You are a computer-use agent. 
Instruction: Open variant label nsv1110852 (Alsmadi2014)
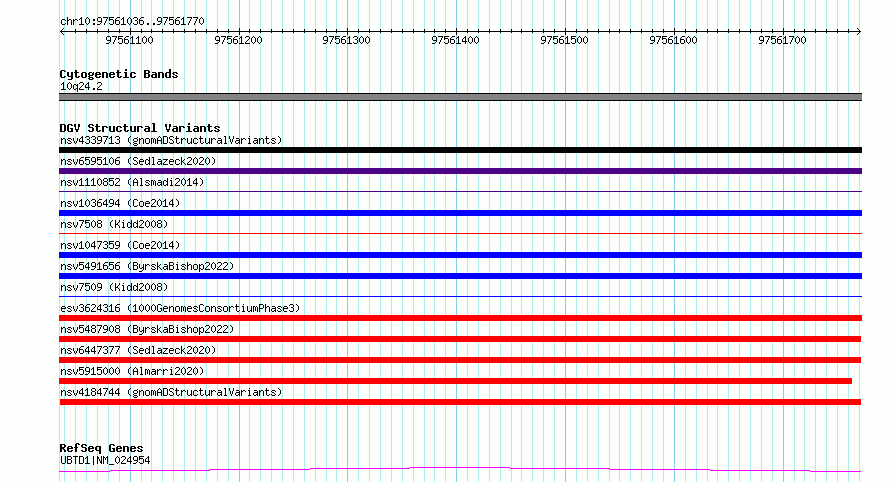[132, 182]
